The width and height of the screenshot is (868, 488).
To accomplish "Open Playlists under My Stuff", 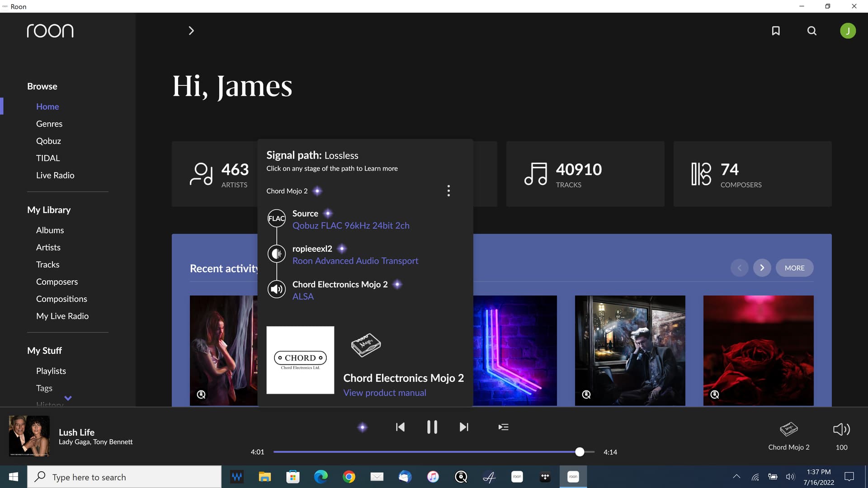I will pyautogui.click(x=51, y=371).
